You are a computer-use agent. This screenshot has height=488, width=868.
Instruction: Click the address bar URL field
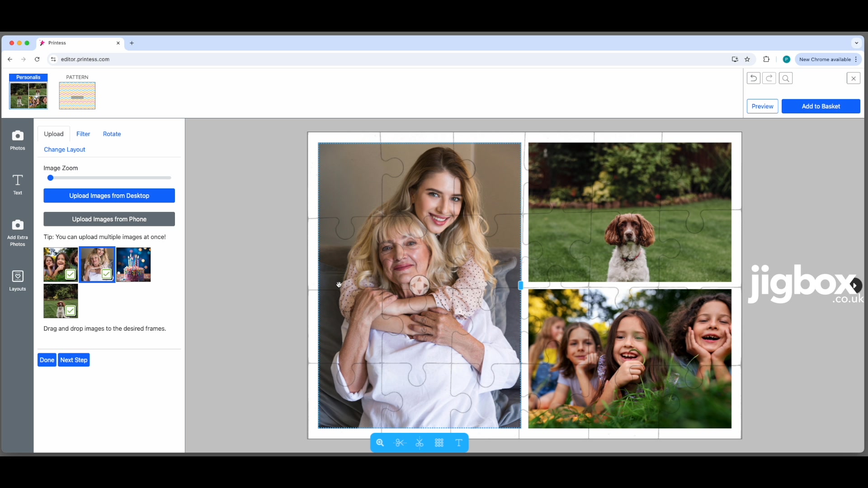coord(389,59)
